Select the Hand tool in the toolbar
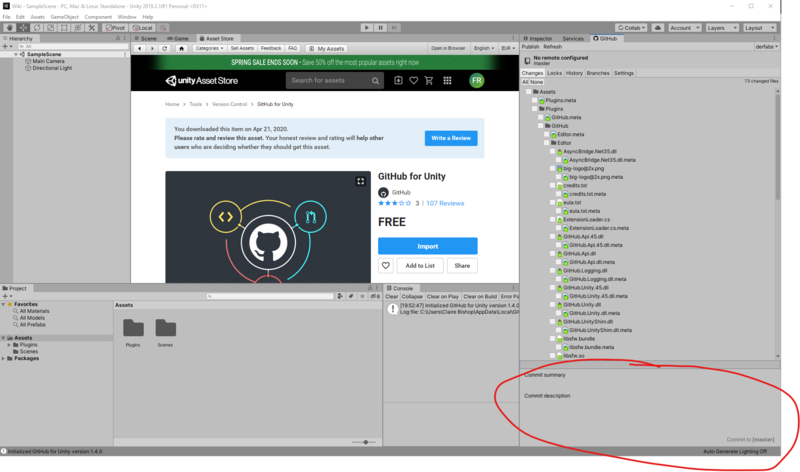This screenshot has height=472, width=800. click(x=8, y=28)
